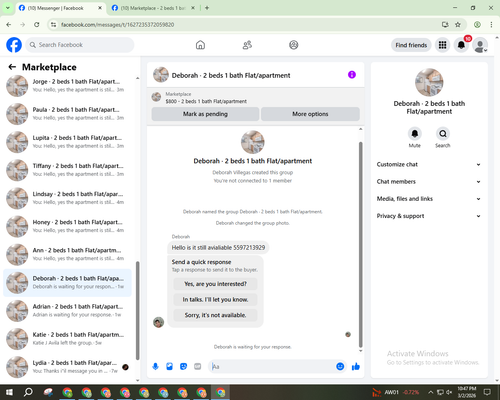The height and width of the screenshot is (400, 500).
Task: Open the Home feed icon
Action: coord(200,45)
